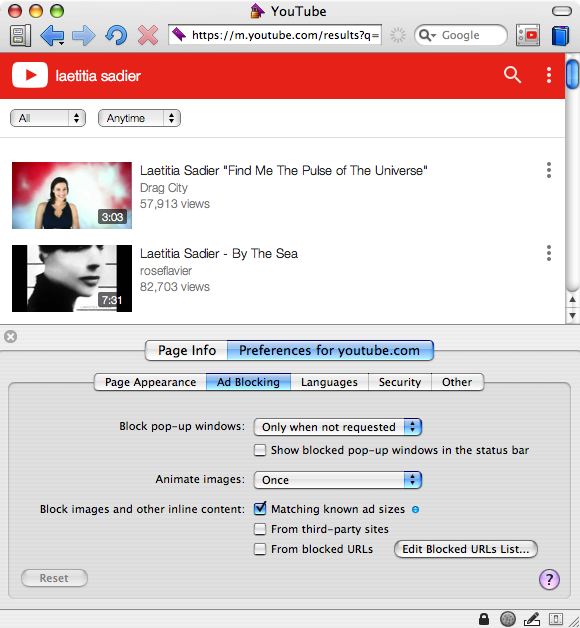
Task: Click Edit Blocked URLs List button
Action: pos(465,549)
